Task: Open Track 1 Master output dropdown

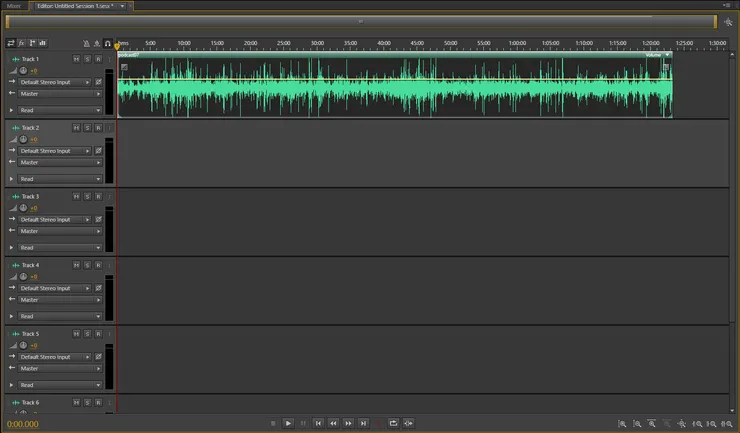Action: pyautogui.click(x=60, y=94)
